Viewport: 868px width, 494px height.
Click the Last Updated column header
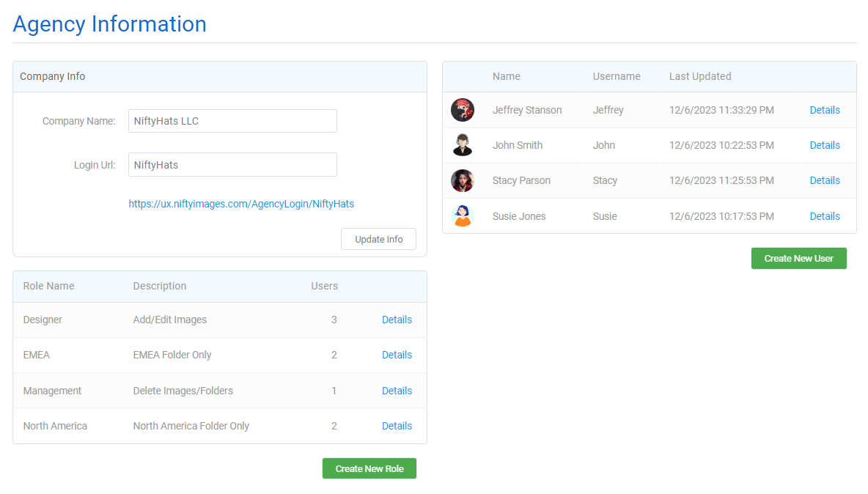(x=699, y=76)
